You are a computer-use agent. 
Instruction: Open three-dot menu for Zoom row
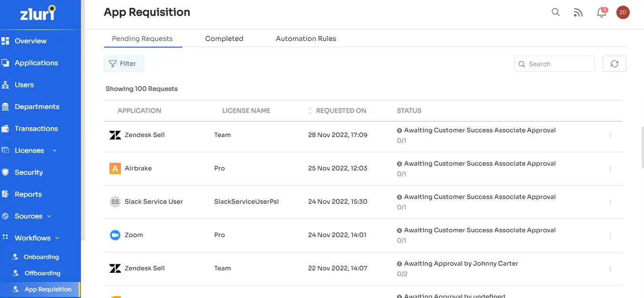(x=610, y=236)
